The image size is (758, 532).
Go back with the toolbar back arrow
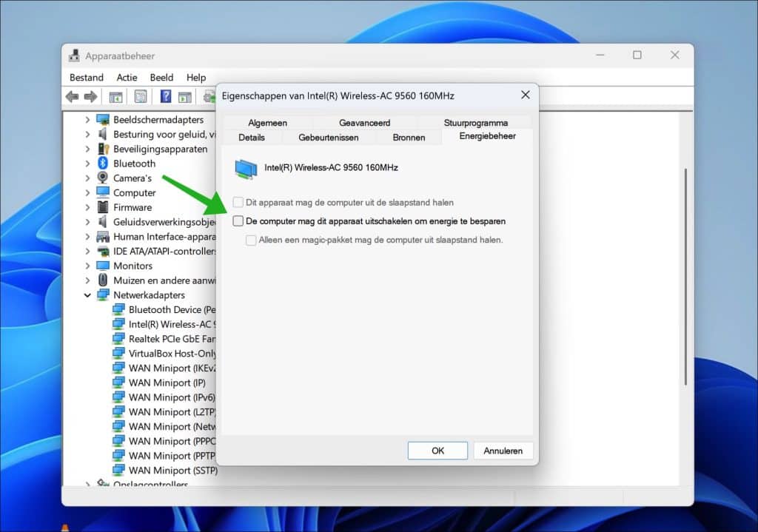click(72, 97)
